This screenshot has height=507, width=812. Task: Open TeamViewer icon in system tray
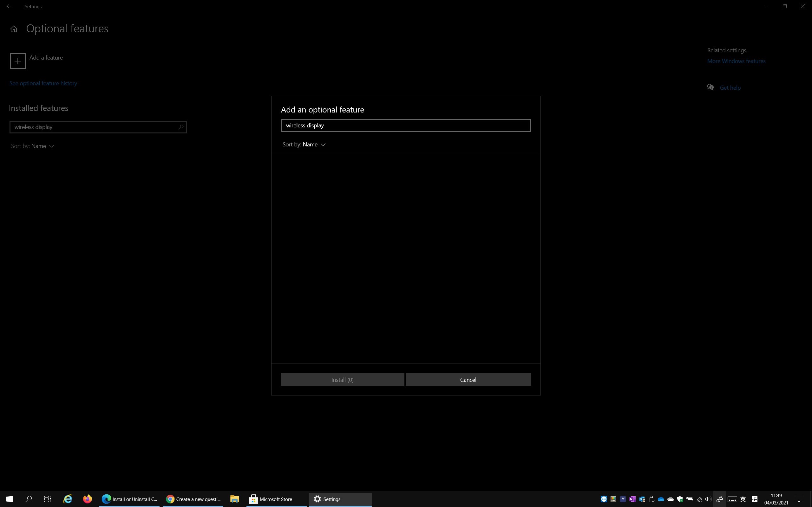[x=604, y=499]
